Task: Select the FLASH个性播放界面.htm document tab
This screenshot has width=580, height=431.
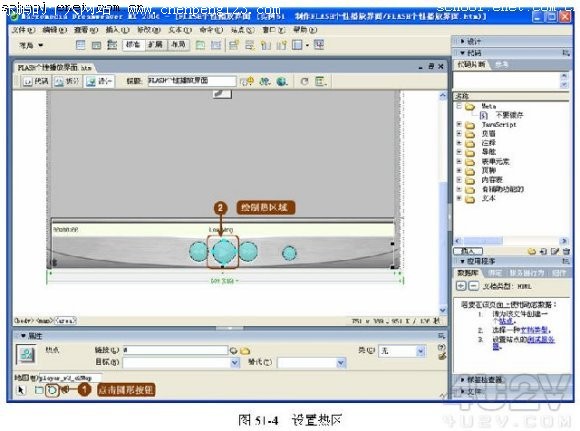Action: tap(55, 68)
